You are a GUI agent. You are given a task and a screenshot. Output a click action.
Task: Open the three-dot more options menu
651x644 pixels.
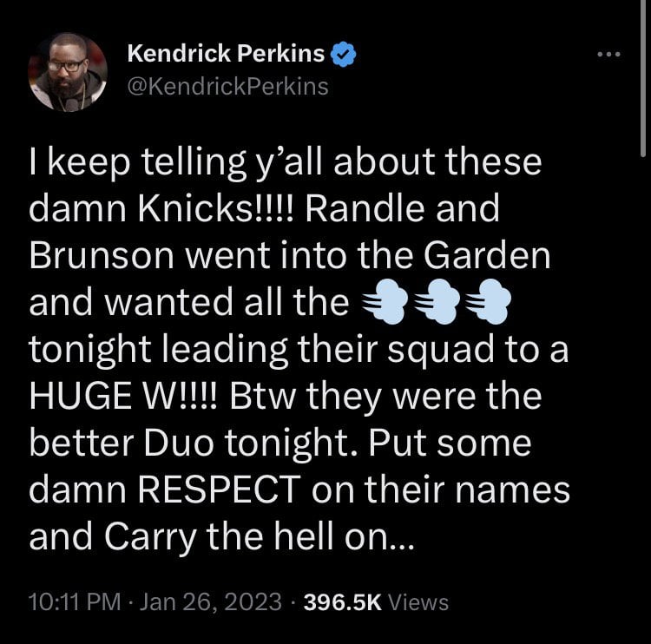[608, 54]
